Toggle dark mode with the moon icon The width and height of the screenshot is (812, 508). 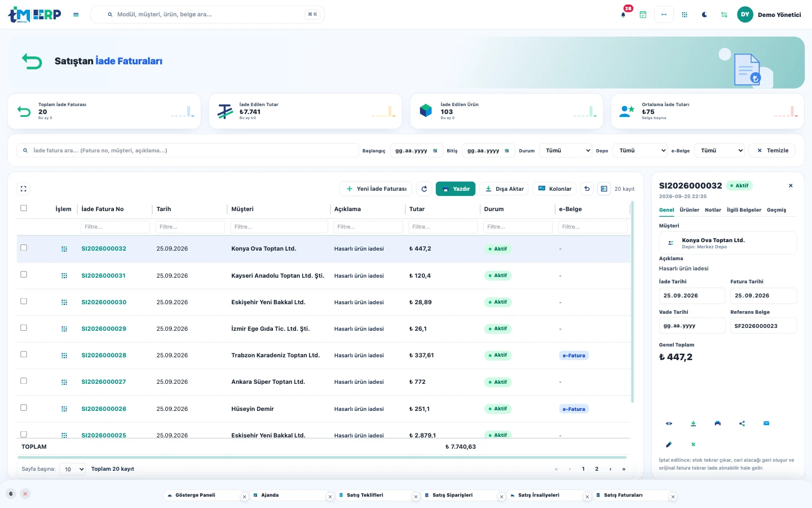tap(704, 15)
